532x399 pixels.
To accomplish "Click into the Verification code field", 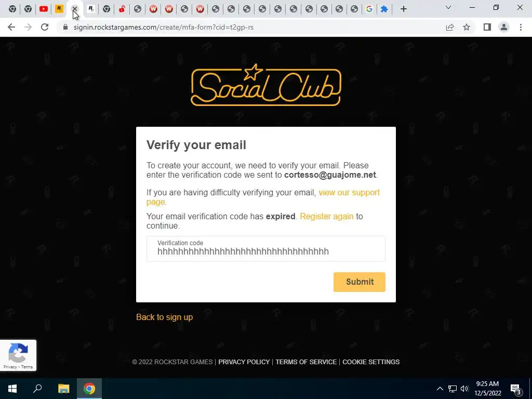I will [265, 249].
